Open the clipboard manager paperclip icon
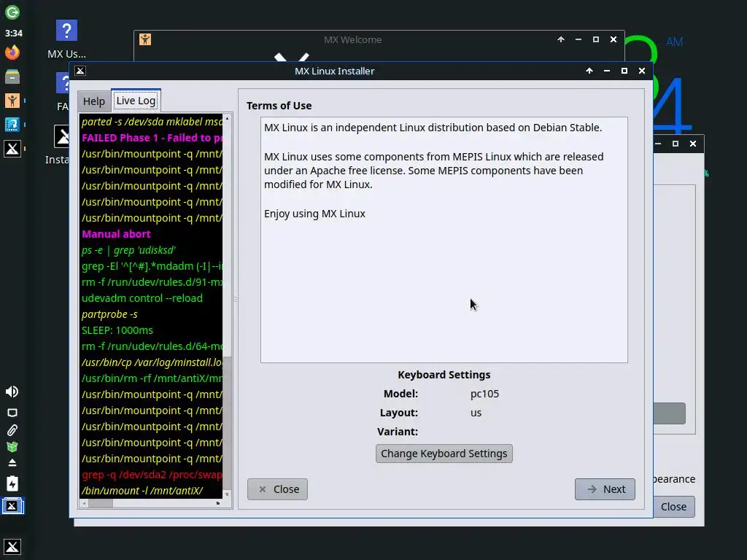 click(12, 430)
